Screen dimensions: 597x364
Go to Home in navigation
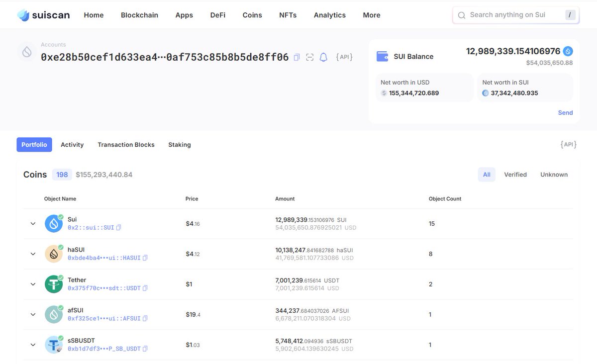(x=94, y=15)
